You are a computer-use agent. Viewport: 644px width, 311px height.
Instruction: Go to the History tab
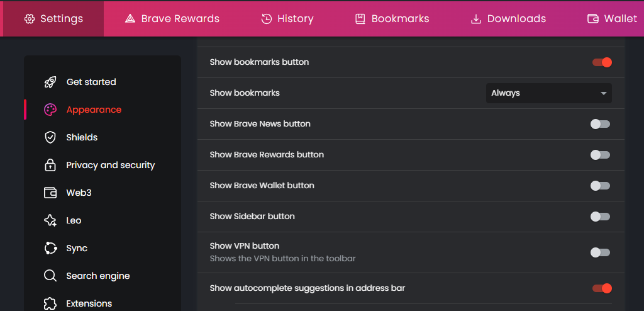tap(287, 19)
